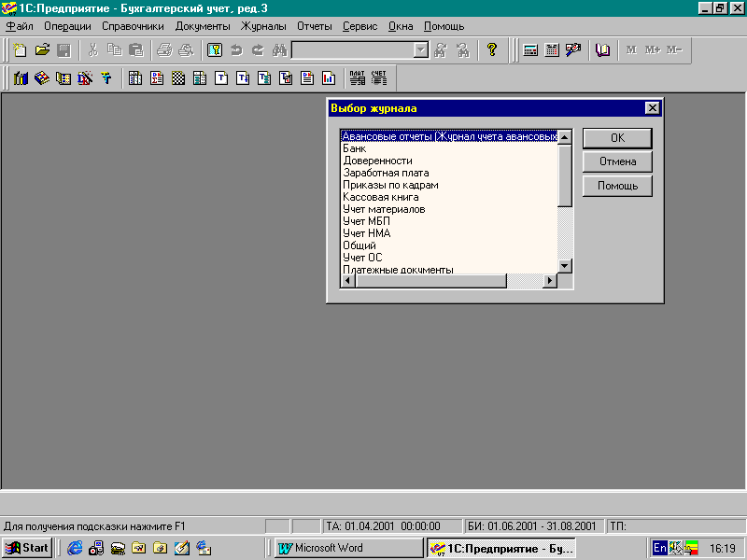Open the calculator icon

point(530,50)
